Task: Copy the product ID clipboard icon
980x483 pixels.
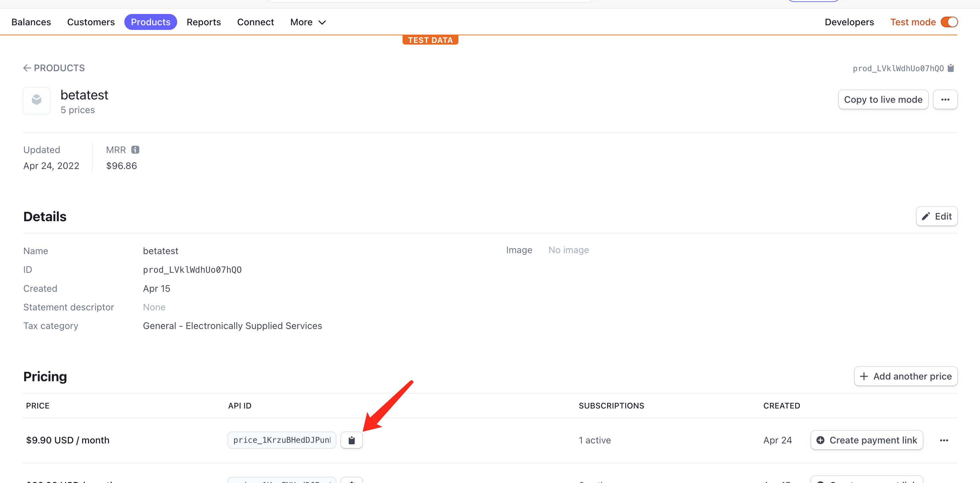Action: click(950, 68)
